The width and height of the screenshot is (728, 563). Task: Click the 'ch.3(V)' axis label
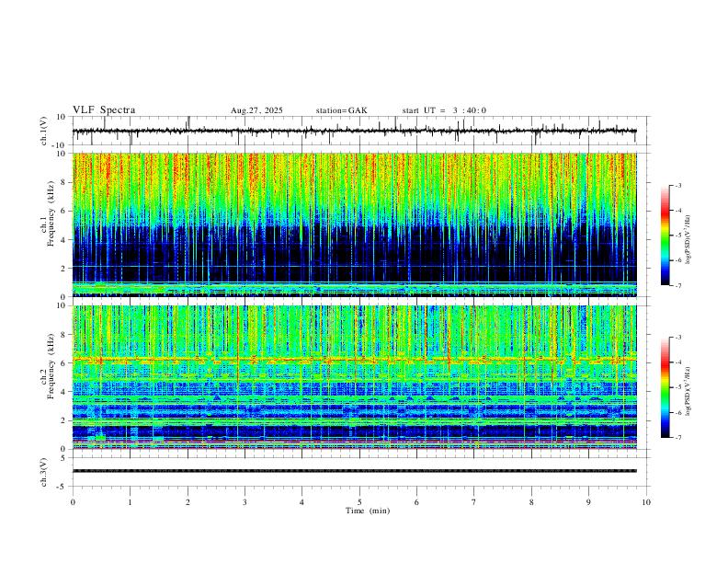[44, 472]
